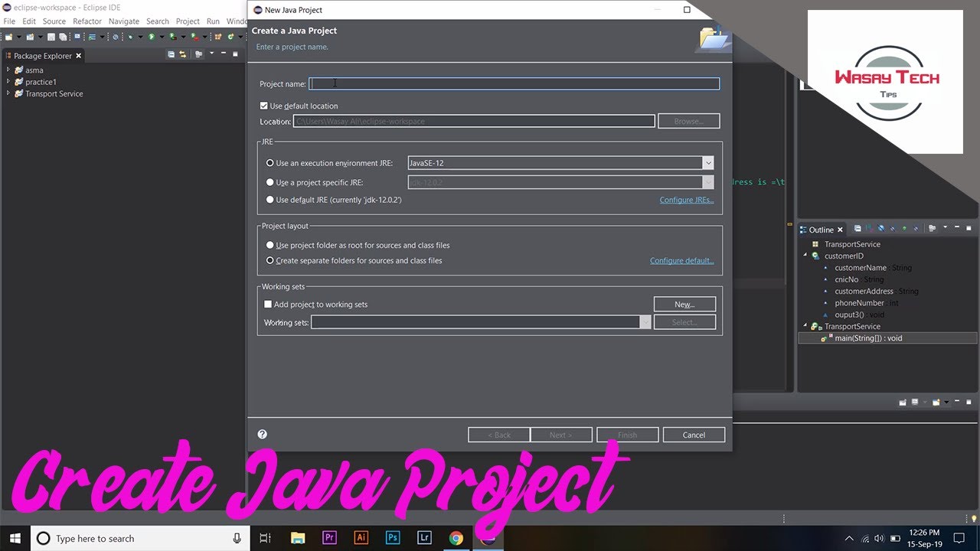Click the Cancel button
The image size is (980, 551).
pos(694,435)
